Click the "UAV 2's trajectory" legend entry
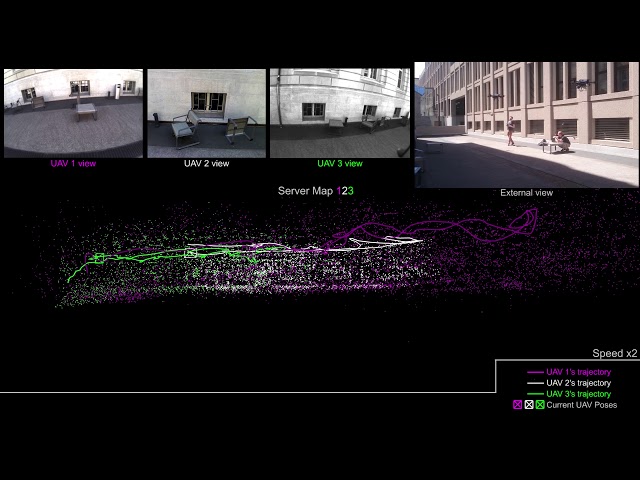 569,383
